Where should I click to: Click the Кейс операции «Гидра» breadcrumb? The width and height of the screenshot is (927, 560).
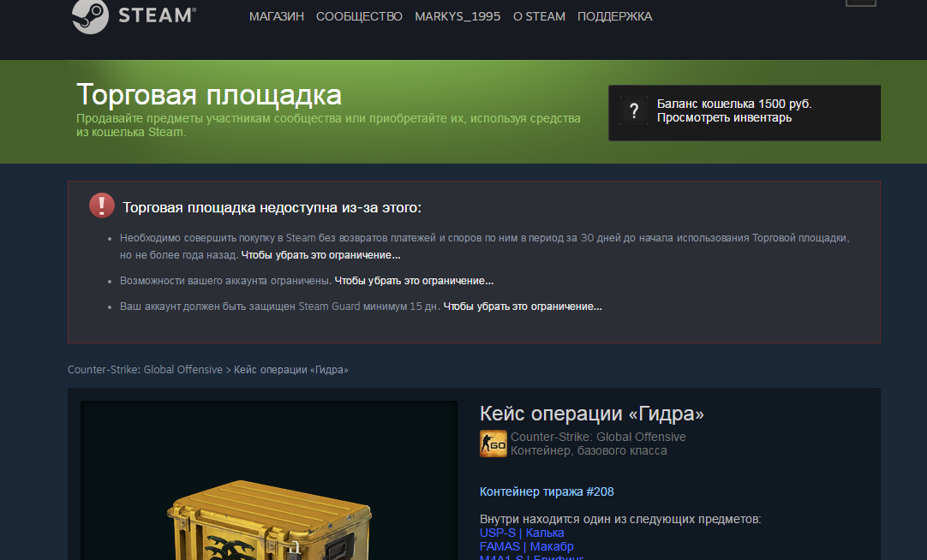(x=291, y=370)
